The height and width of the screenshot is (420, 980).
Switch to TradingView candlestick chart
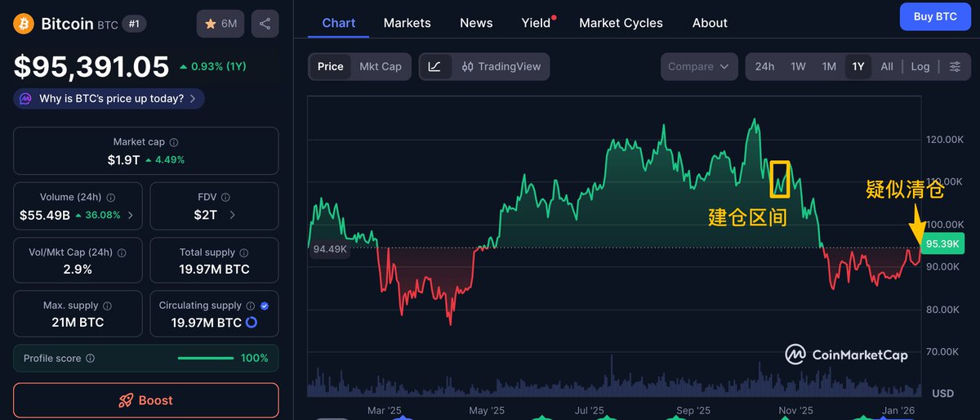point(501,66)
